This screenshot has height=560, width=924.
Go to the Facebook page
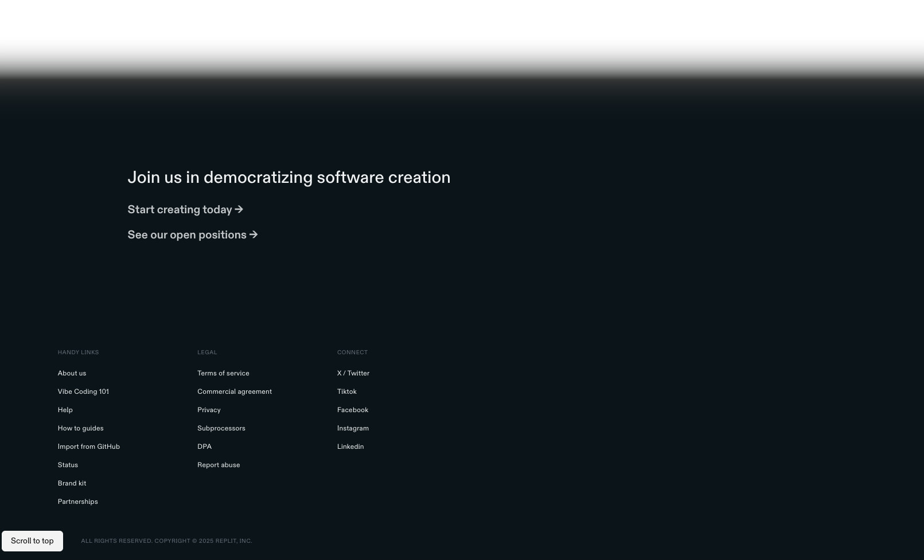[x=353, y=410]
